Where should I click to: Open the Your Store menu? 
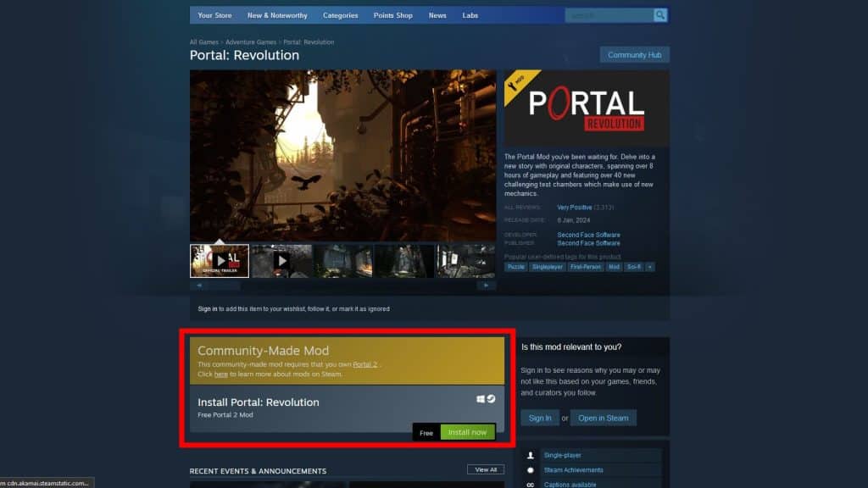pyautogui.click(x=214, y=15)
